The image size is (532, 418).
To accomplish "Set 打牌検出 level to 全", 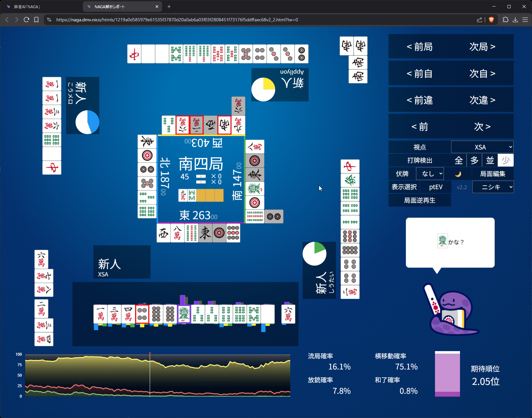I will tap(459, 160).
